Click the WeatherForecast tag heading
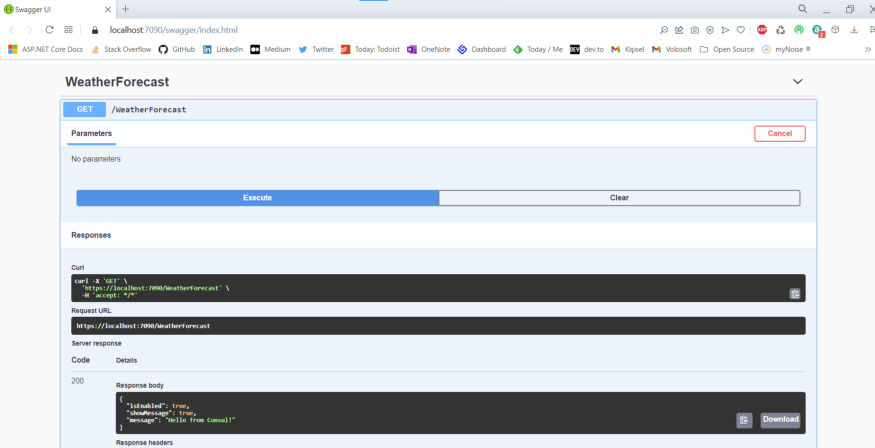 (117, 82)
